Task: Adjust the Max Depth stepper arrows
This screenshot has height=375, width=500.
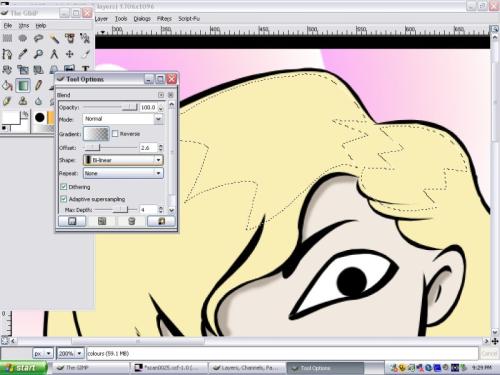Action: pyautogui.click(x=161, y=210)
